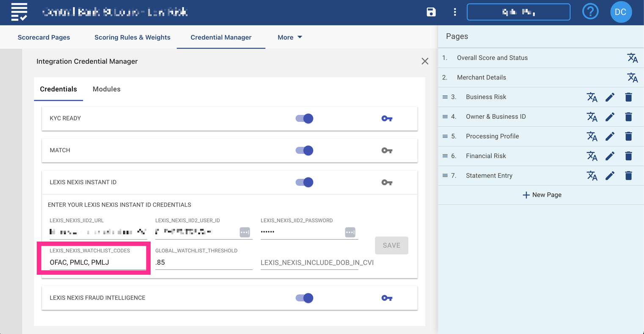The height and width of the screenshot is (334, 644).
Task: Delete the Statement Entry page
Action: [x=628, y=175]
